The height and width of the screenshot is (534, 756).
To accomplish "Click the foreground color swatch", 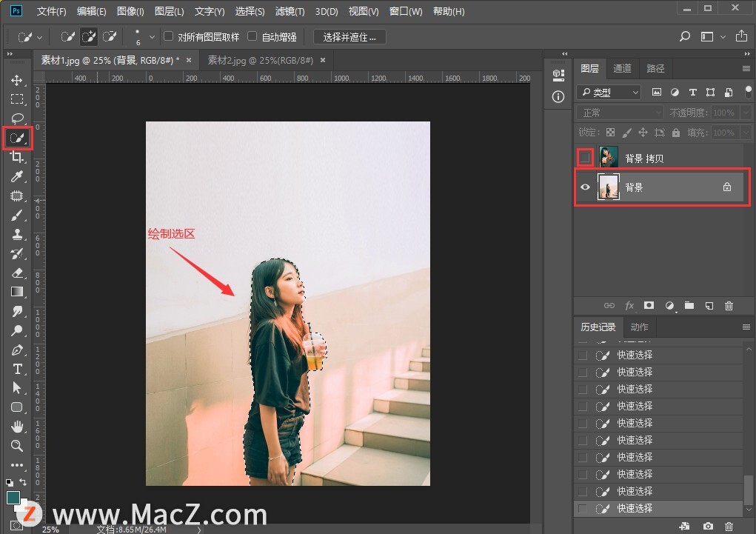I will coord(13,498).
